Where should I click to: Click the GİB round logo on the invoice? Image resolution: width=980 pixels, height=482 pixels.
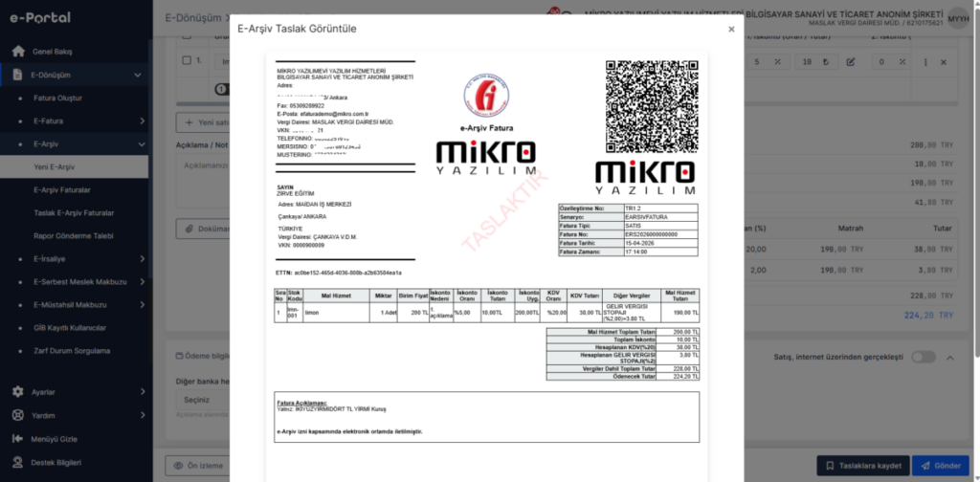point(485,96)
